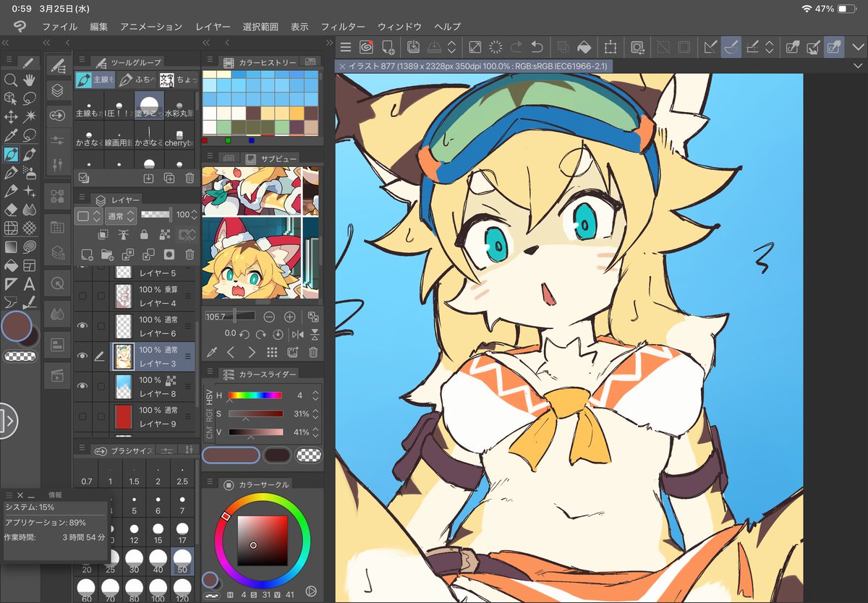Image resolution: width=868 pixels, height=603 pixels.
Task: Click the transparent color swatch in Color Slider
Action: [x=310, y=455]
